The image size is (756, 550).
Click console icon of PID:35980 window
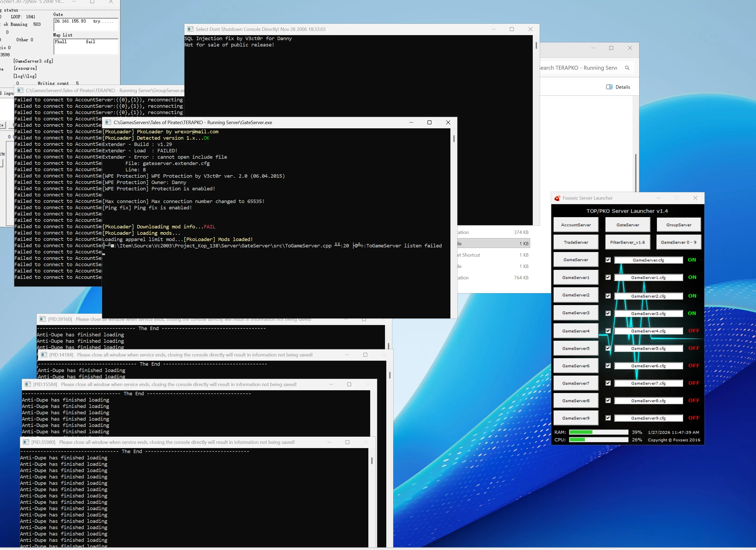pos(26,442)
